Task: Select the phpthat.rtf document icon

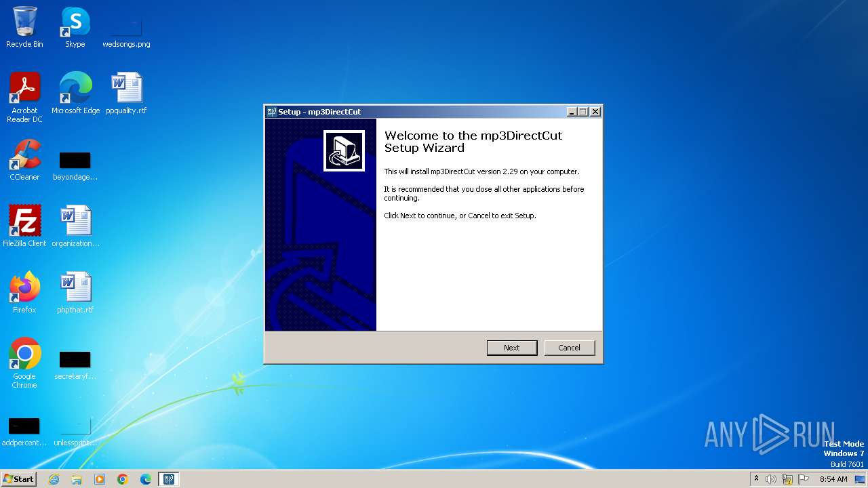Action: (x=75, y=293)
